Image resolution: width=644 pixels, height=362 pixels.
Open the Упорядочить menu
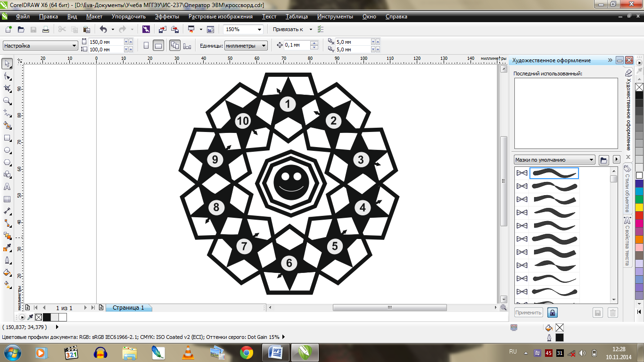click(x=129, y=16)
